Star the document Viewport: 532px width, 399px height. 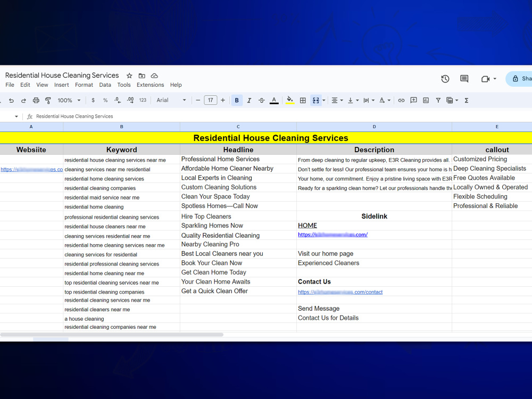tap(129, 76)
